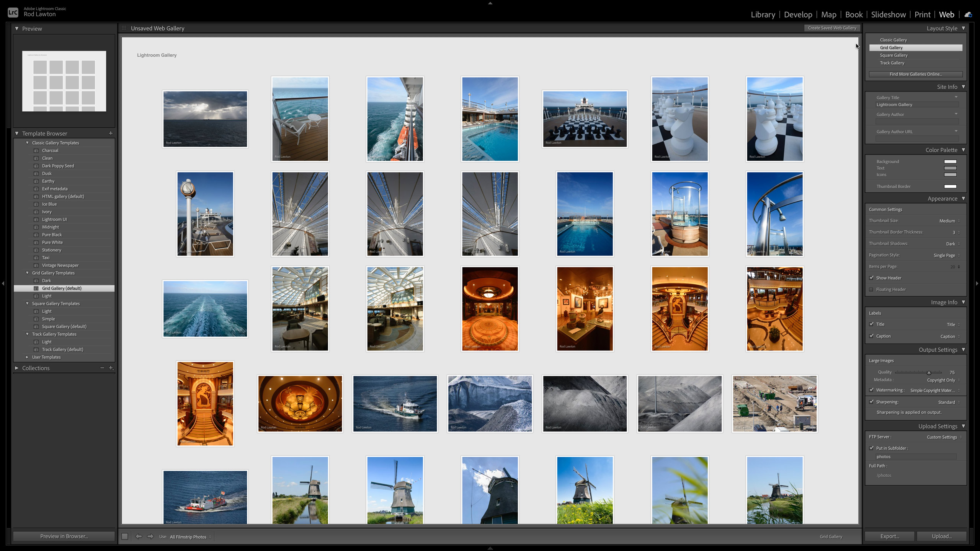
Task: Go to previous photo with left arrow
Action: (139, 536)
